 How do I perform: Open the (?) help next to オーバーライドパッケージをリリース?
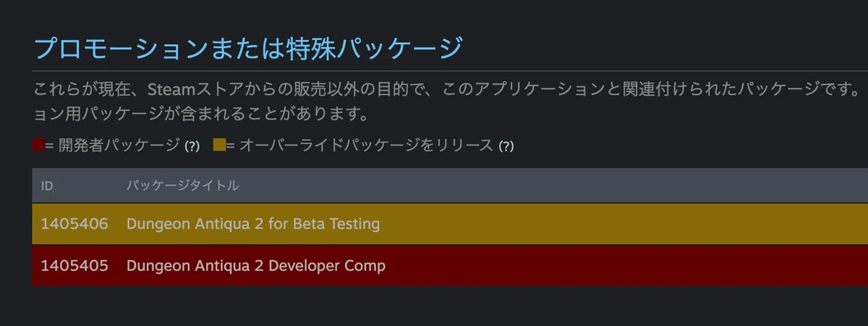click(506, 146)
